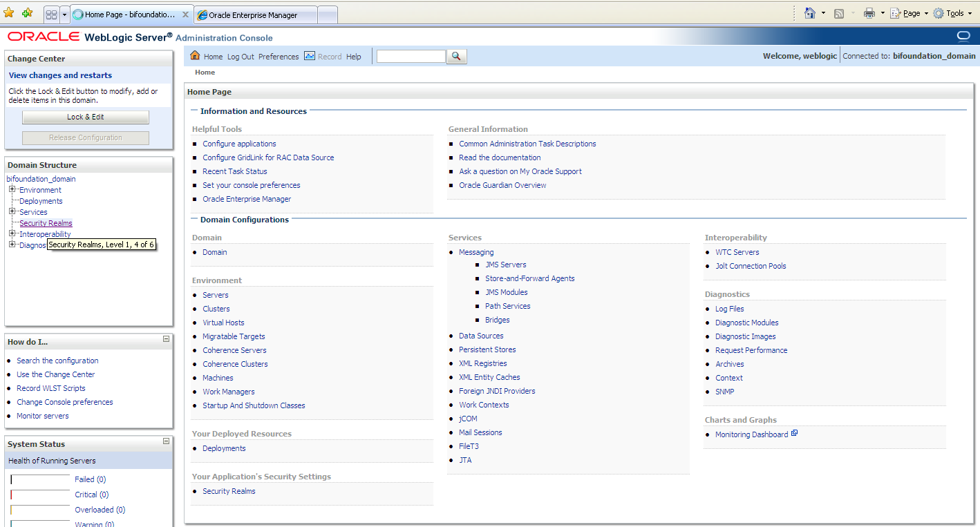This screenshot has width=980, height=527.
Task: Open the browser Favorites star icon
Action: [x=9, y=13]
